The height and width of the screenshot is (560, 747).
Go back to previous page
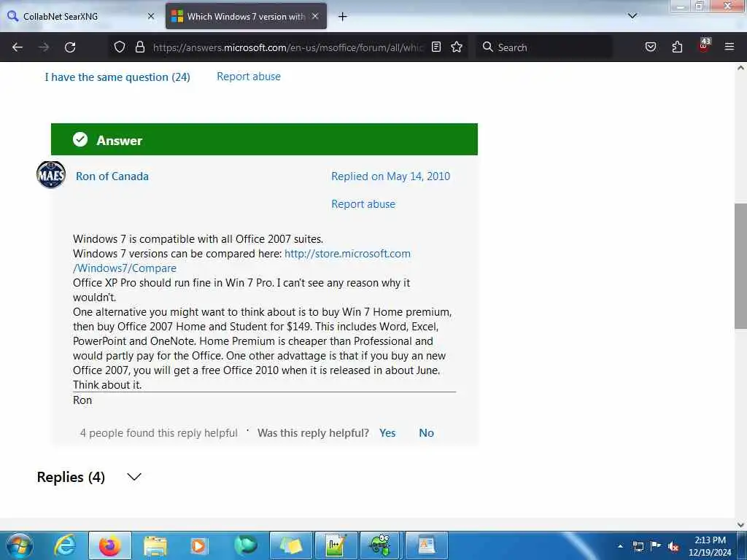click(18, 47)
